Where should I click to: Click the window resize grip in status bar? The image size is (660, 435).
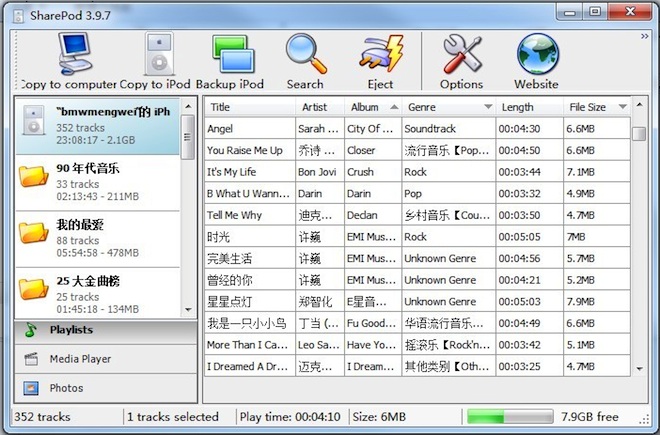(644, 419)
